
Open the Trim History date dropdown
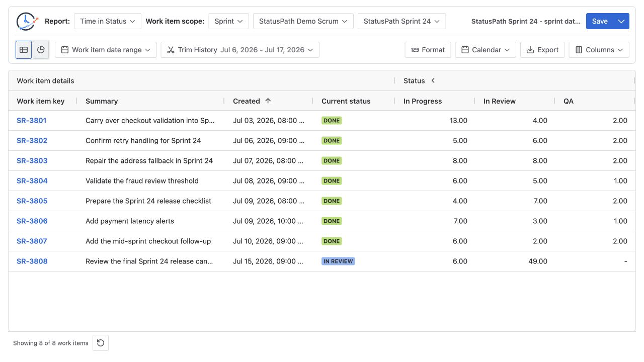pyautogui.click(x=240, y=50)
